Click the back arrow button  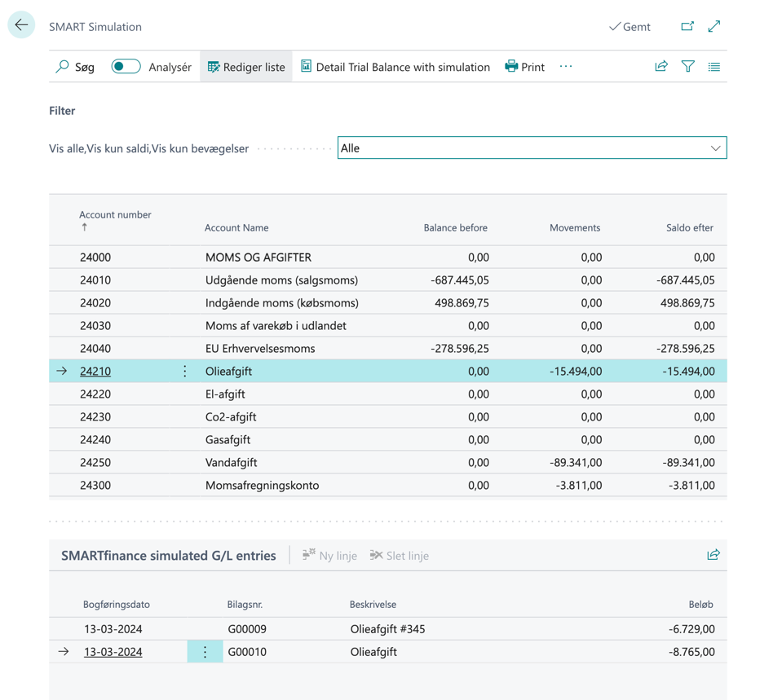pos(21,25)
